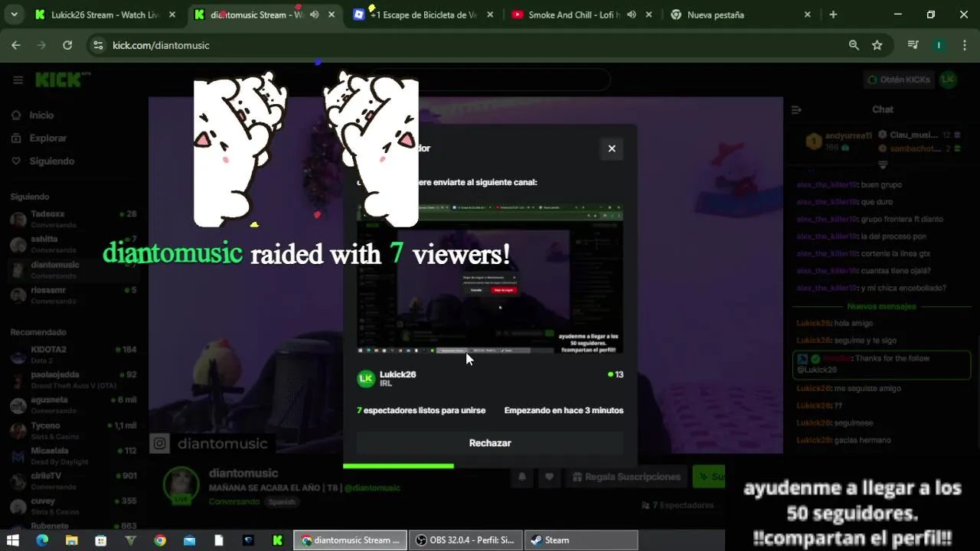
Task: Open Siguiendo in the sidebar
Action: point(51,161)
